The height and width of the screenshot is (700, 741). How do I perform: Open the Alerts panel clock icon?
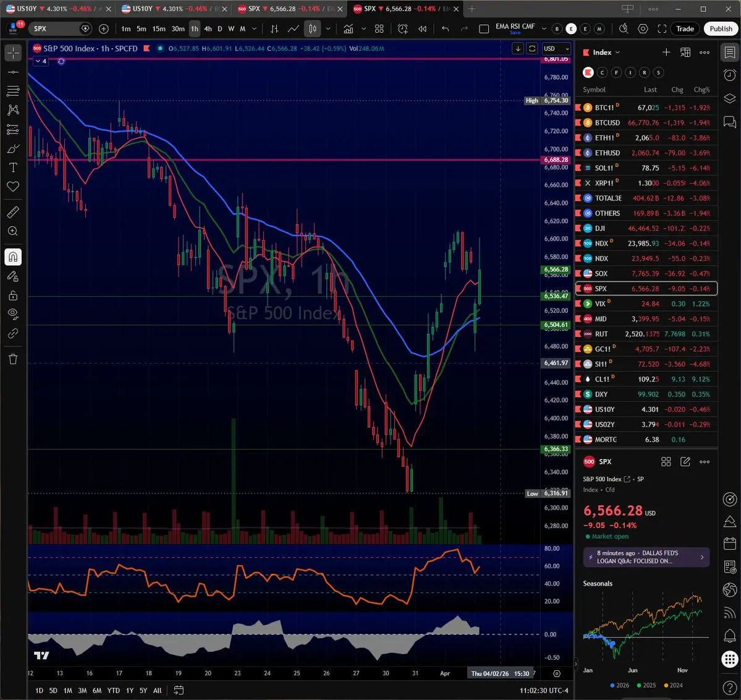pos(729,75)
